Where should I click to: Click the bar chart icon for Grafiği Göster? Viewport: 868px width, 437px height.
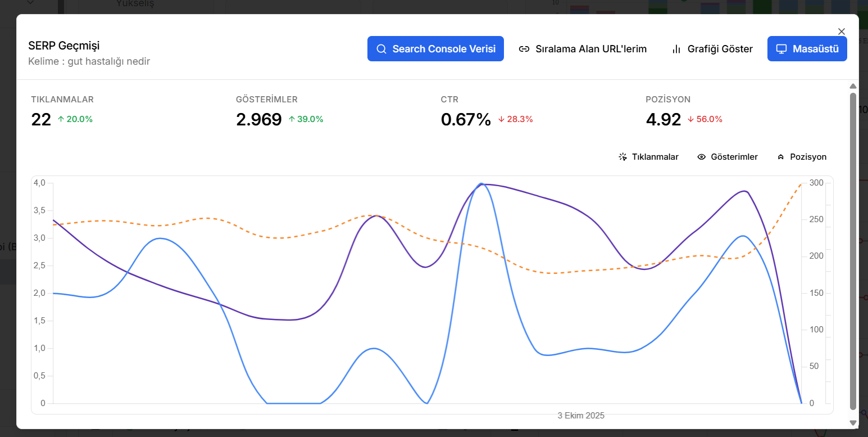click(676, 49)
